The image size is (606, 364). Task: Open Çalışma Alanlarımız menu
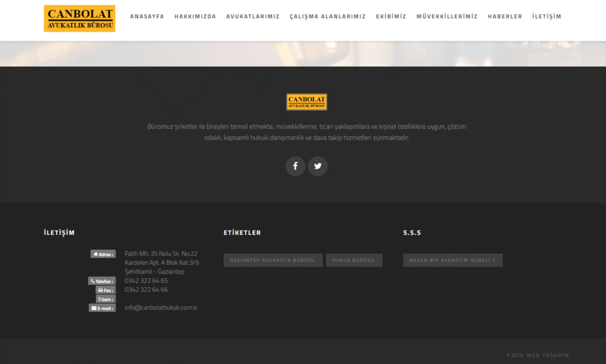pyautogui.click(x=327, y=17)
